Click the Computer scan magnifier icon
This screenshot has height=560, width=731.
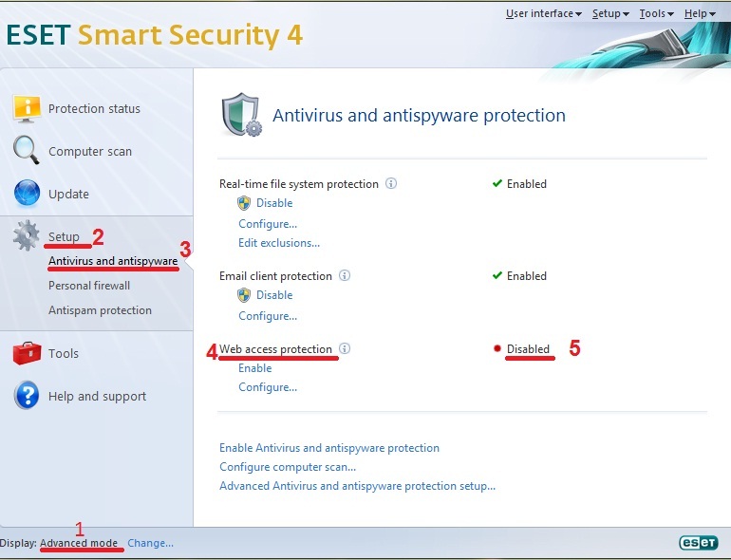coord(27,150)
